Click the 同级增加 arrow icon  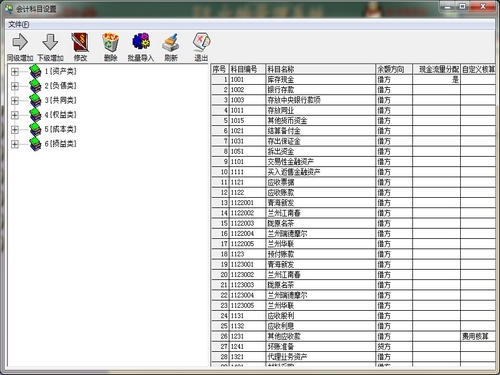pyautogui.click(x=20, y=42)
